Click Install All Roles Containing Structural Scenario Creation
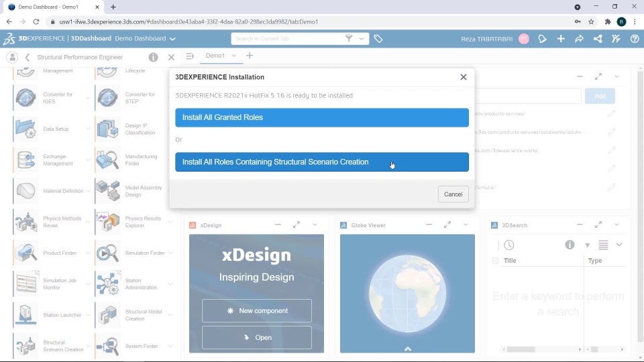The image size is (644, 362). click(321, 162)
